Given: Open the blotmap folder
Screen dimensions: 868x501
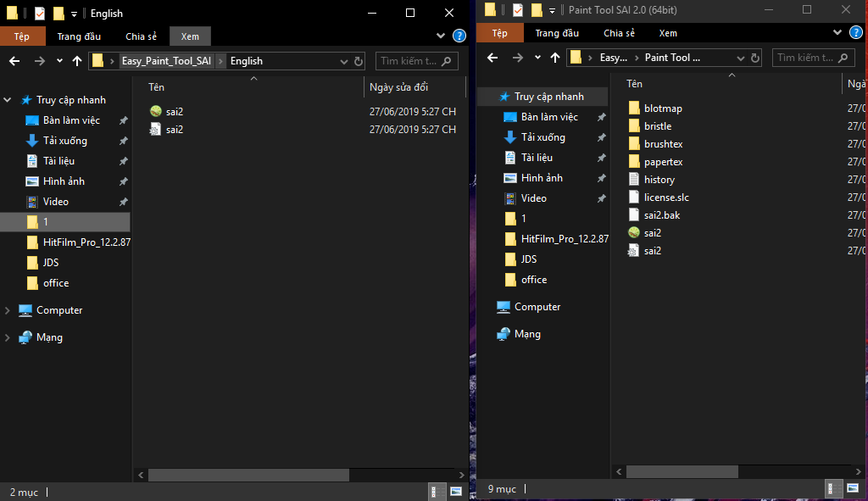Looking at the screenshot, I should point(662,109).
